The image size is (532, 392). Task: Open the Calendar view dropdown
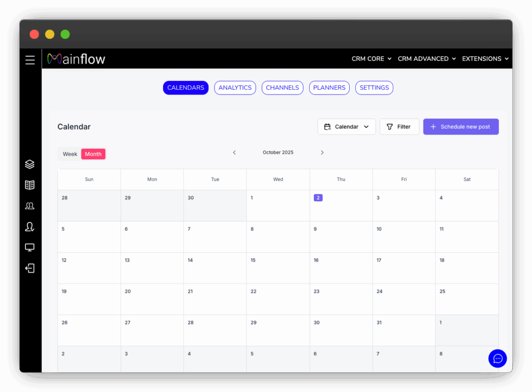pyautogui.click(x=346, y=127)
